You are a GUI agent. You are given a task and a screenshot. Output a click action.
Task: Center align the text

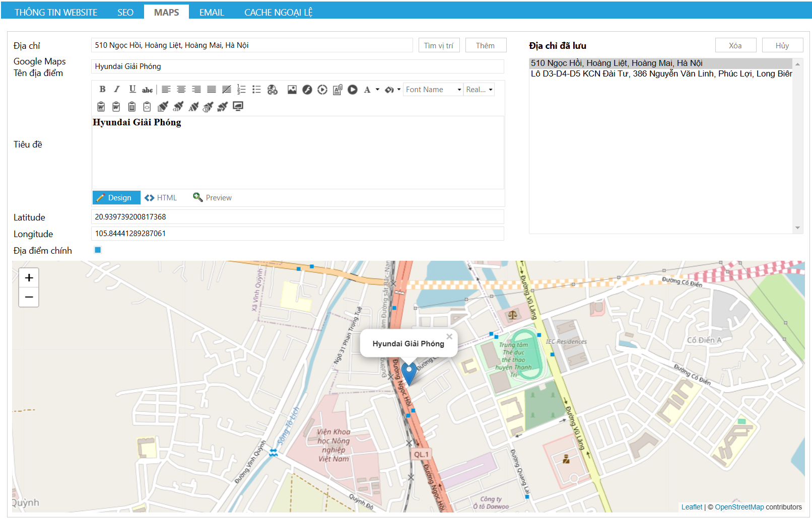click(x=181, y=90)
